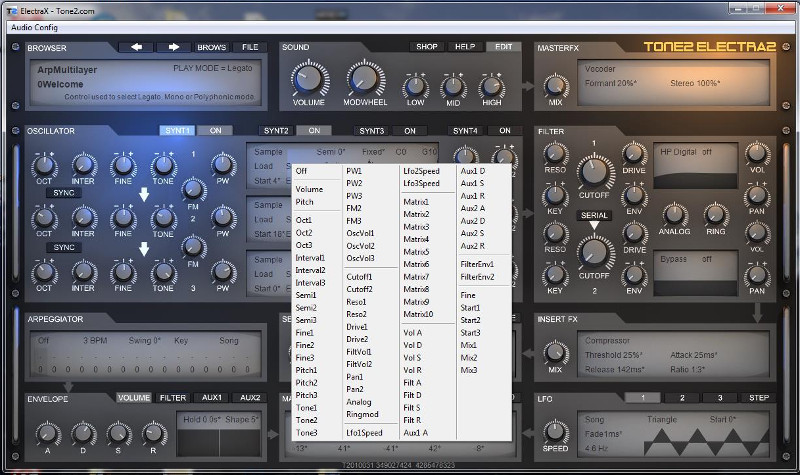Click the BROWS button
This screenshot has width=800, height=475.
212,47
